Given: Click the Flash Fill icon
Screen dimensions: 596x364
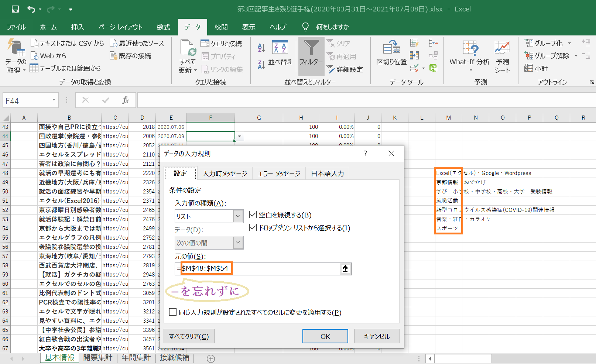Looking at the screenshot, I should point(414,43).
